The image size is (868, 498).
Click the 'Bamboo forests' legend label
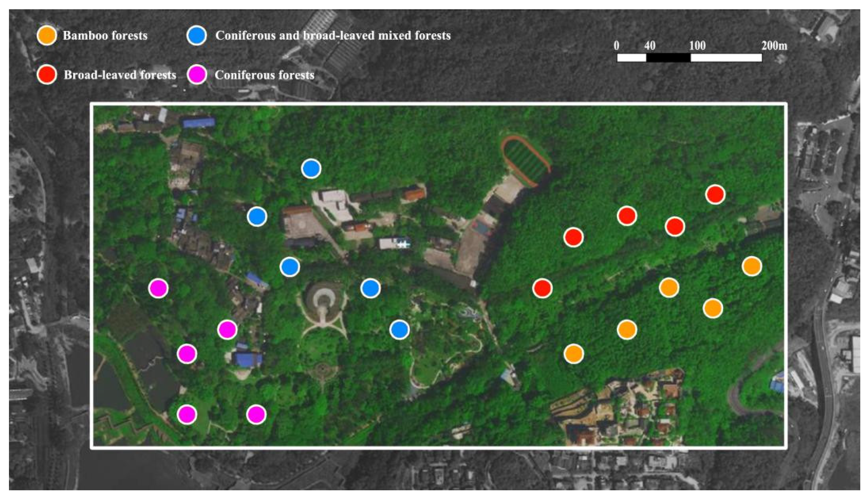pyautogui.click(x=105, y=36)
